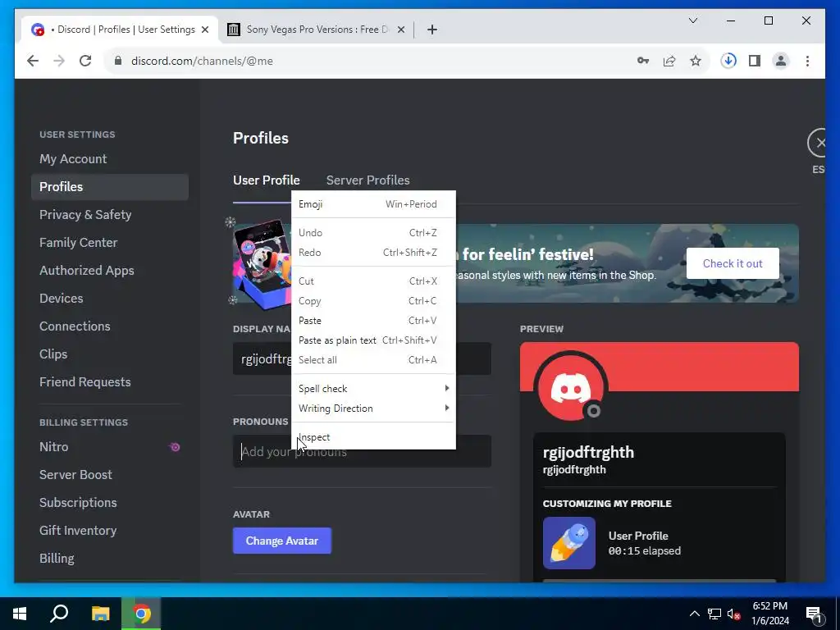The height and width of the screenshot is (630, 840).
Task: Open Family Center settings
Action: click(x=110, y=243)
